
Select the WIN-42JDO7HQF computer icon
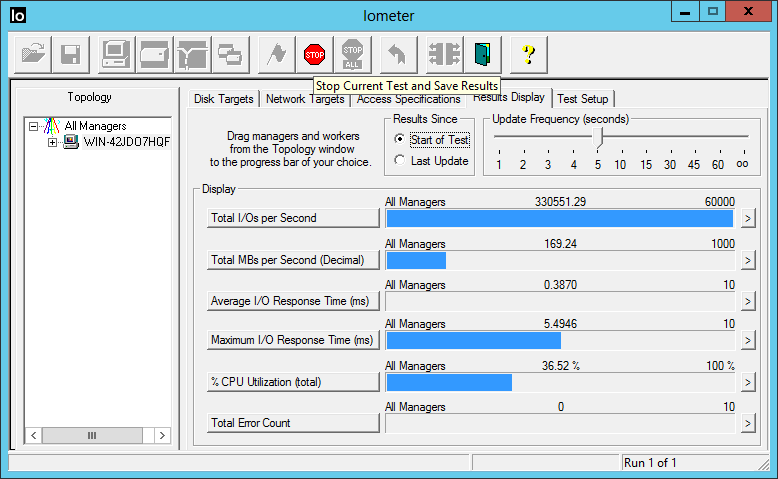coord(71,142)
